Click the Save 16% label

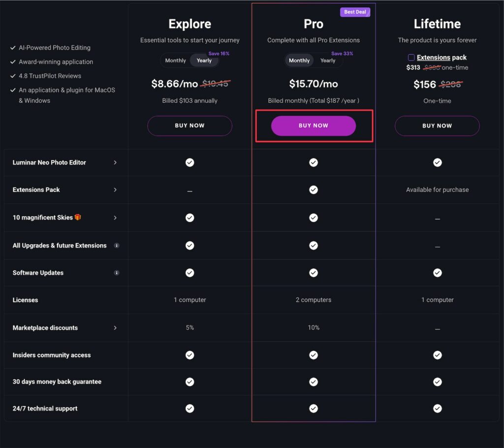(x=219, y=53)
